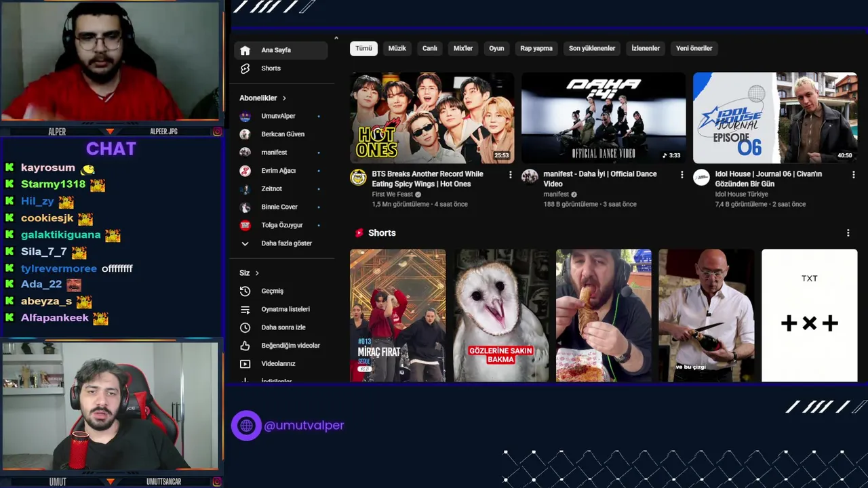Click First We Feast channel avatar
Image resolution: width=868 pixels, height=488 pixels.
point(358,178)
